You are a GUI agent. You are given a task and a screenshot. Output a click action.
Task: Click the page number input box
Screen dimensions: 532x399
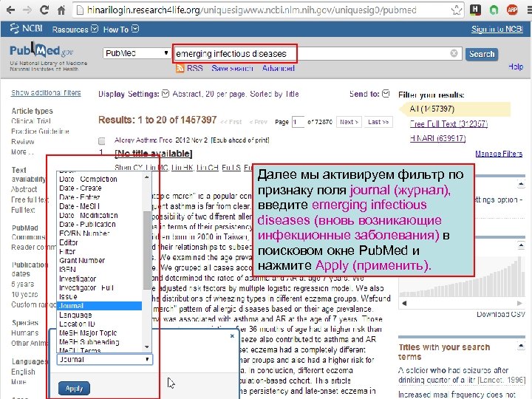coord(298,122)
